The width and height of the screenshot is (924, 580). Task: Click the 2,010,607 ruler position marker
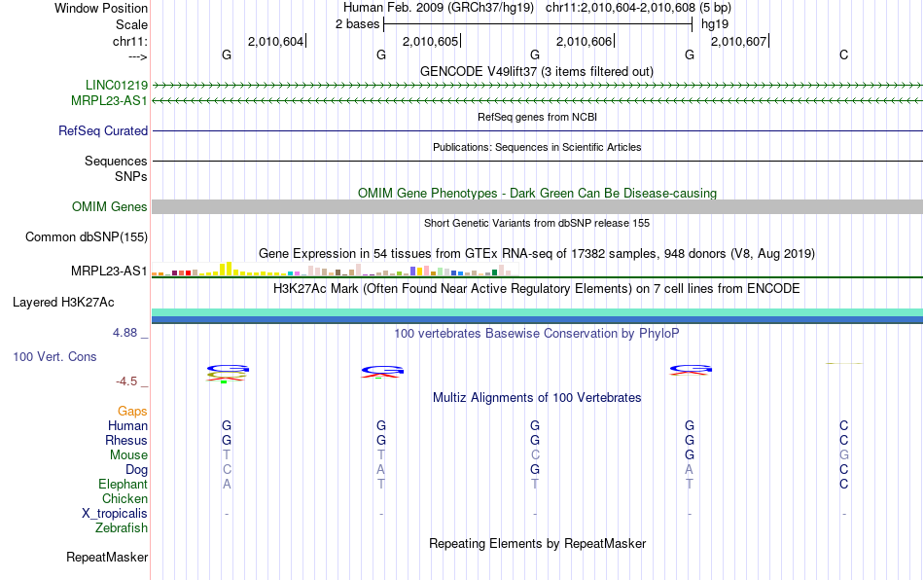tap(739, 41)
